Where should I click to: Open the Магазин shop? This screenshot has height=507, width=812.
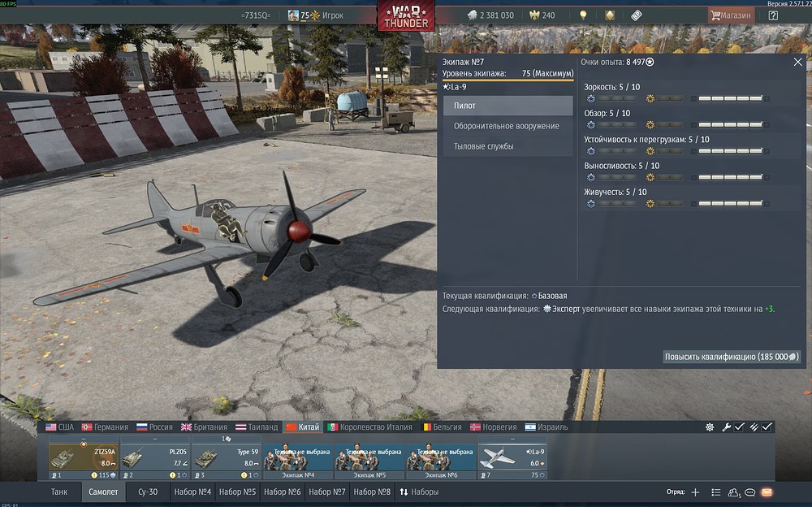(x=731, y=15)
